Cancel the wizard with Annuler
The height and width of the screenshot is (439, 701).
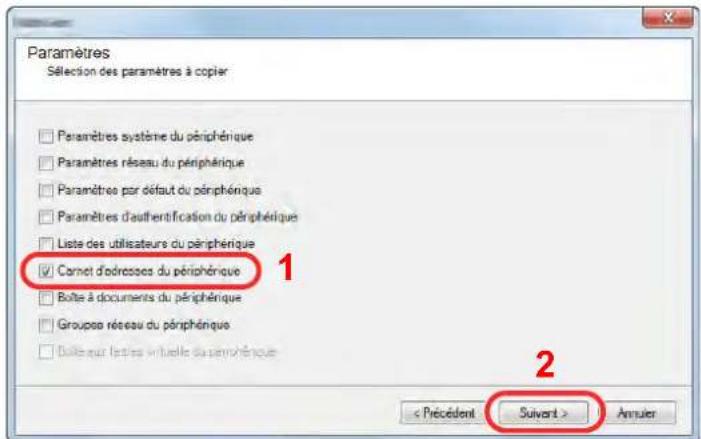[637, 413]
